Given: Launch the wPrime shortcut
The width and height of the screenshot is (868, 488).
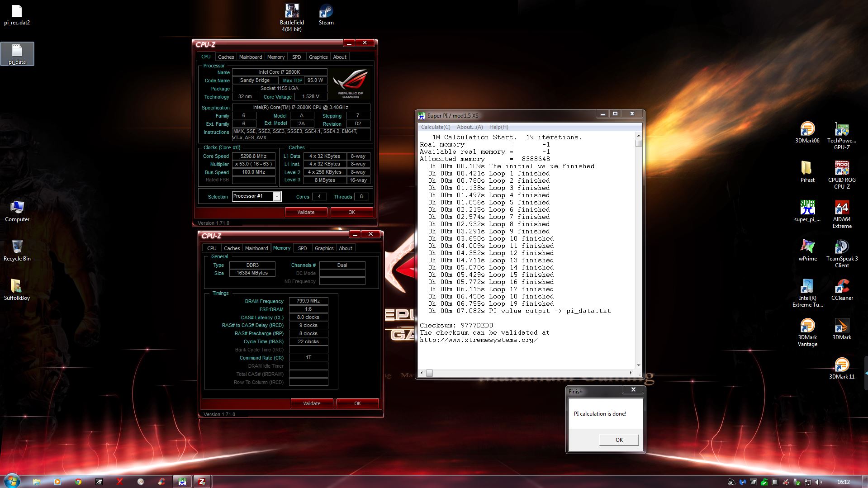Looking at the screenshot, I should pyautogui.click(x=807, y=250).
